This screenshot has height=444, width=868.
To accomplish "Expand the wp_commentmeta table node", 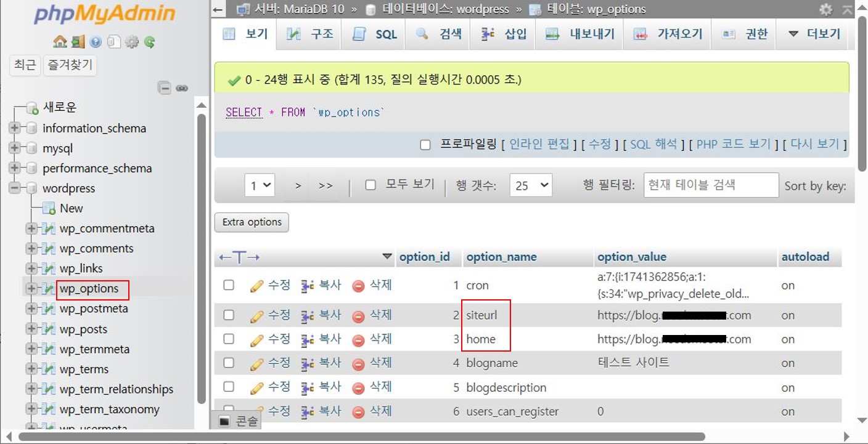I will (31, 228).
